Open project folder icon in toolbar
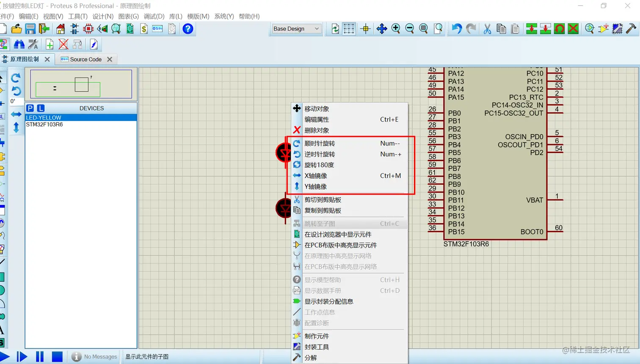640x364 pixels. pyautogui.click(x=17, y=29)
